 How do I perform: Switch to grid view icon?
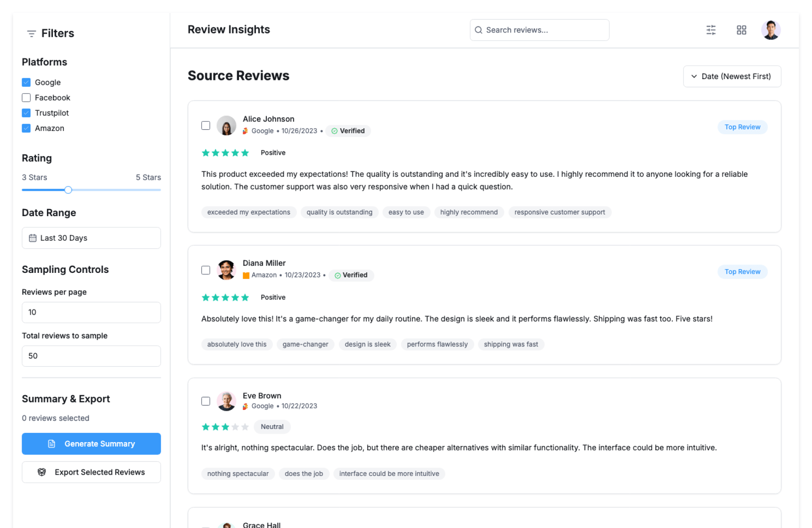(741, 30)
